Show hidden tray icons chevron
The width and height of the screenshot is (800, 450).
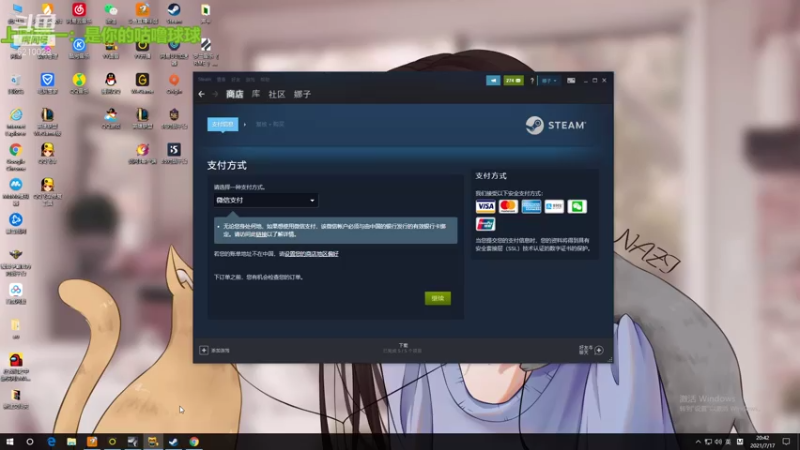click(698, 442)
